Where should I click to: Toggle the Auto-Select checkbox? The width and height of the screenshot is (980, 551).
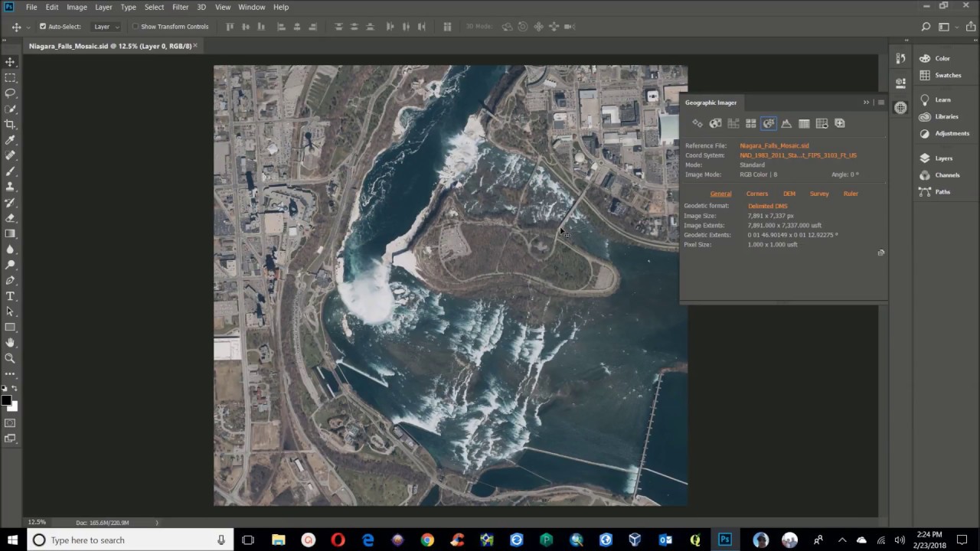point(43,27)
